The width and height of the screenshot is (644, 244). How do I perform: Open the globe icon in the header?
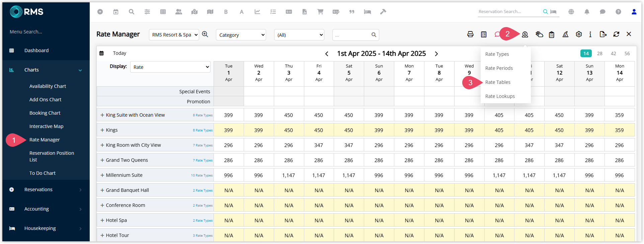coord(571,12)
